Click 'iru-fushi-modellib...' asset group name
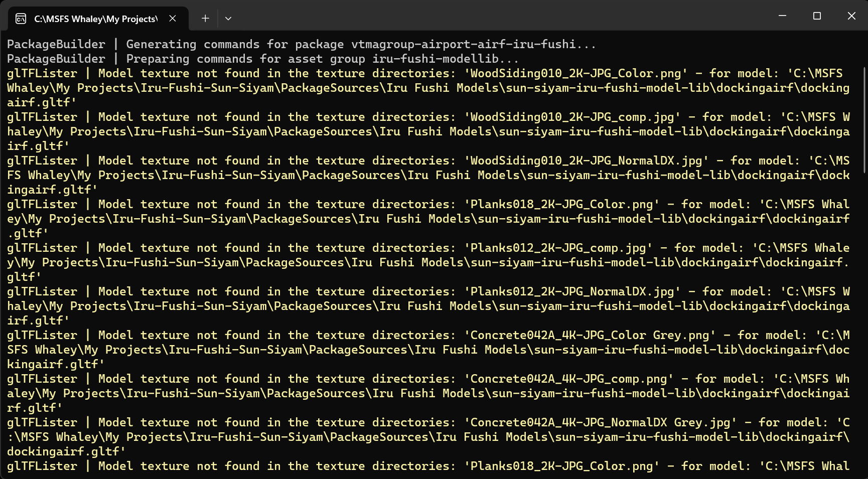Screen dimensions: 868x479 (x=446, y=59)
